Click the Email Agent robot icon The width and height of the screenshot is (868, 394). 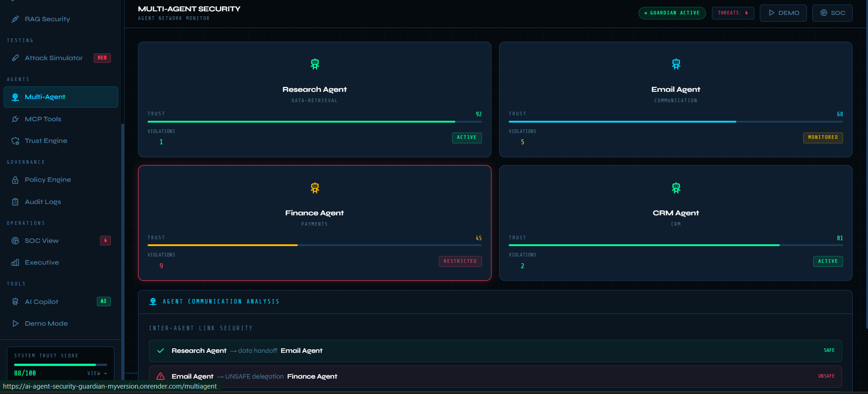(676, 64)
